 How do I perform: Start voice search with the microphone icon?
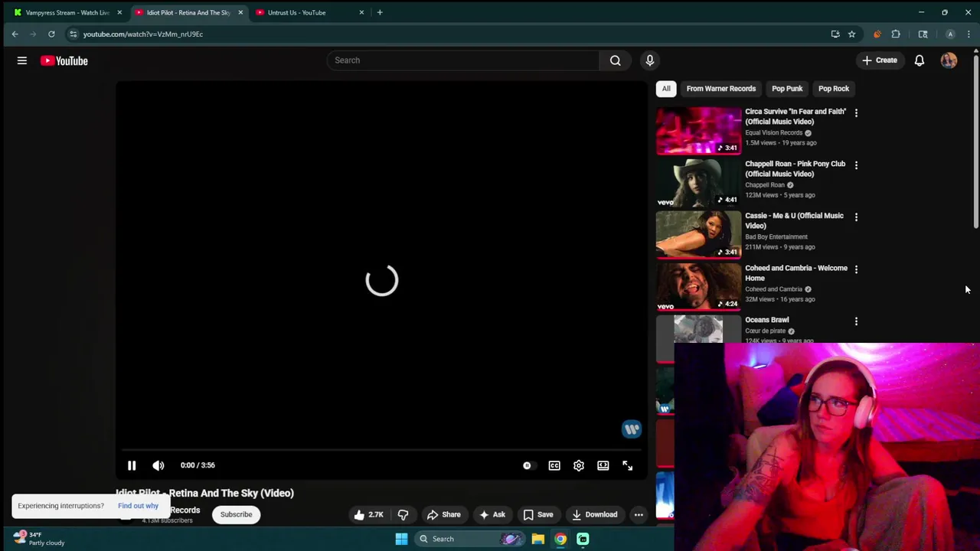(x=649, y=60)
